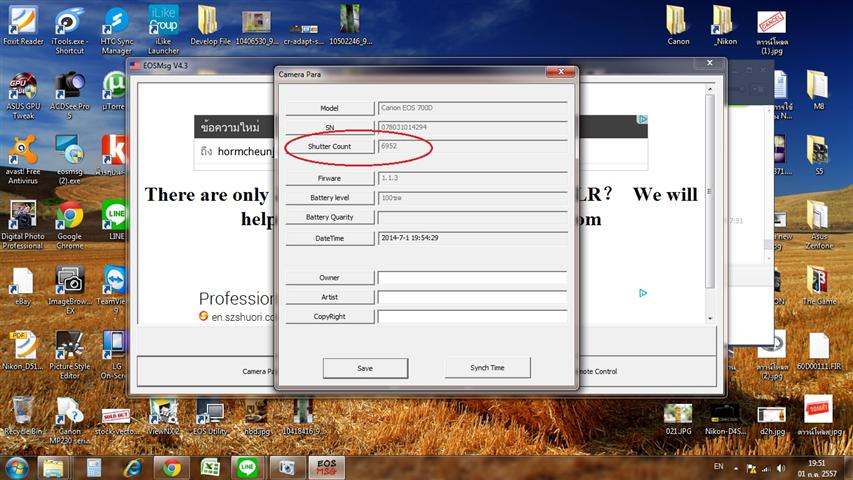The height and width of the screenshot is (480, 853).
Task: Click the DateTime value field
Action: pyautogui.click(x=472, y=238)
